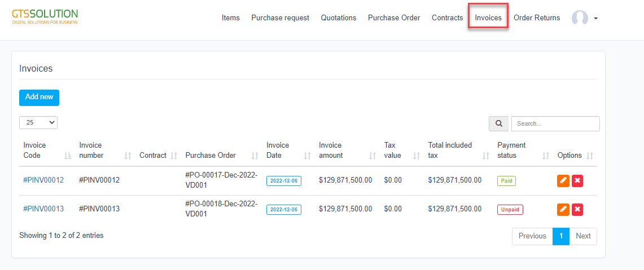Viewport: 644px width, 270px height.
Task: Click the edit pencil icon for #PINV00012
Action: [563, 180]
